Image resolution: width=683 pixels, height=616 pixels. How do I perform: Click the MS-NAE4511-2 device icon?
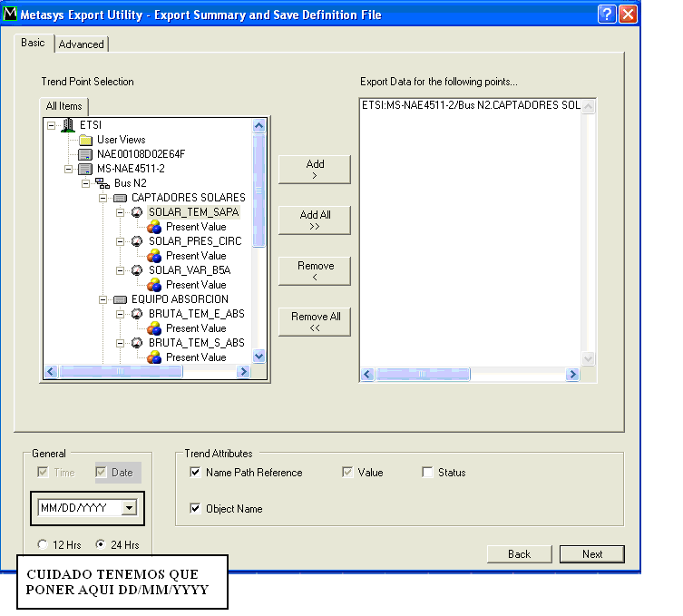(x=85, y=169)
